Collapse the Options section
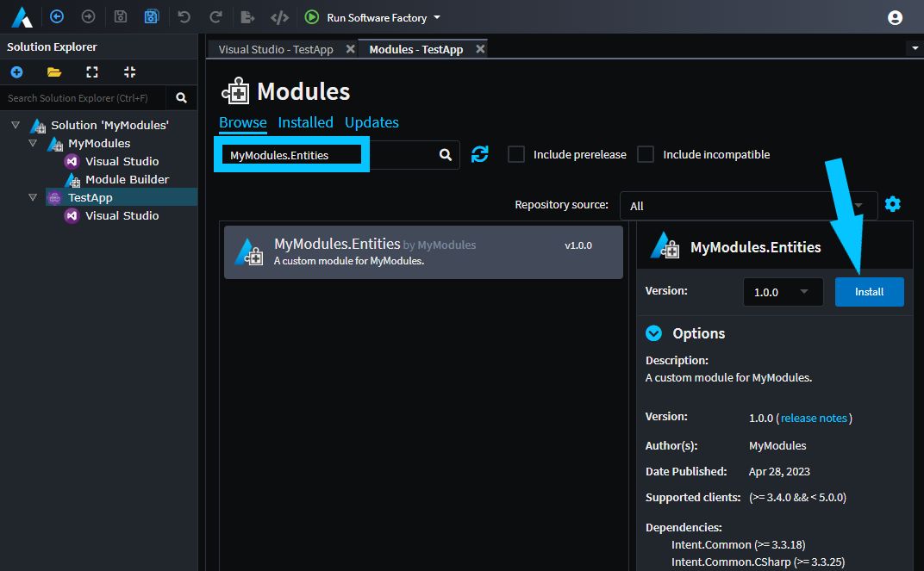The height and width of the screenshot is (571, 924). click(x=654, y=333)
